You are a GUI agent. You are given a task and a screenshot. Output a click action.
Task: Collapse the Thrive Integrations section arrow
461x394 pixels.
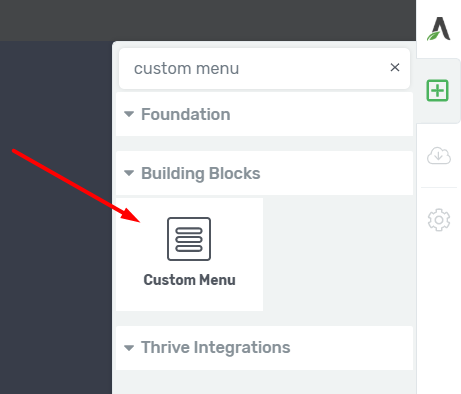coord(129,348)
